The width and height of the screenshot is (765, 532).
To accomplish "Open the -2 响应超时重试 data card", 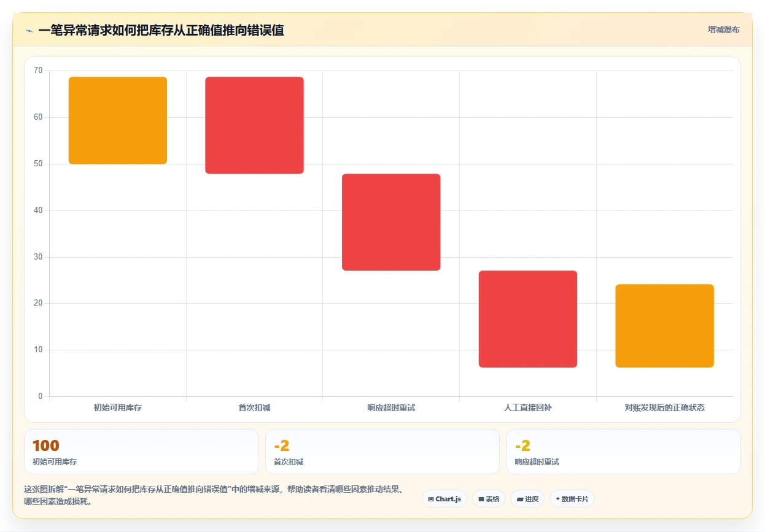I will click(623, 452).
